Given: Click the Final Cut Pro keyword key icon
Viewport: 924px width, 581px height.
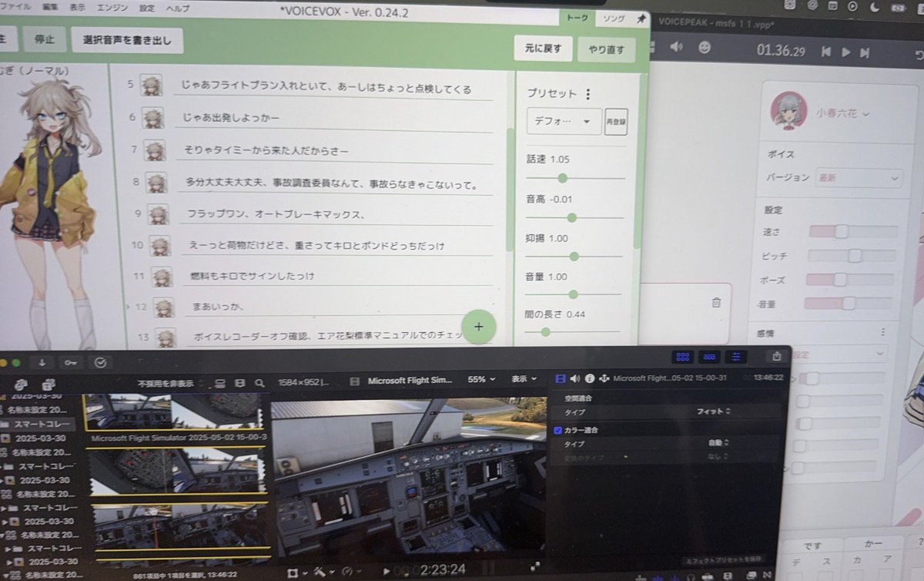Looking at the screenshot, I should [x=71, y=363].
